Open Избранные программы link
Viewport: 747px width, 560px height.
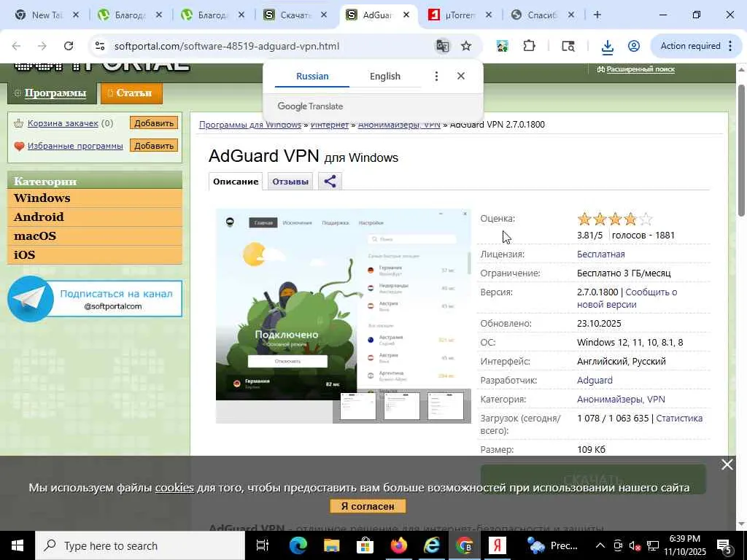coord(75,146)
